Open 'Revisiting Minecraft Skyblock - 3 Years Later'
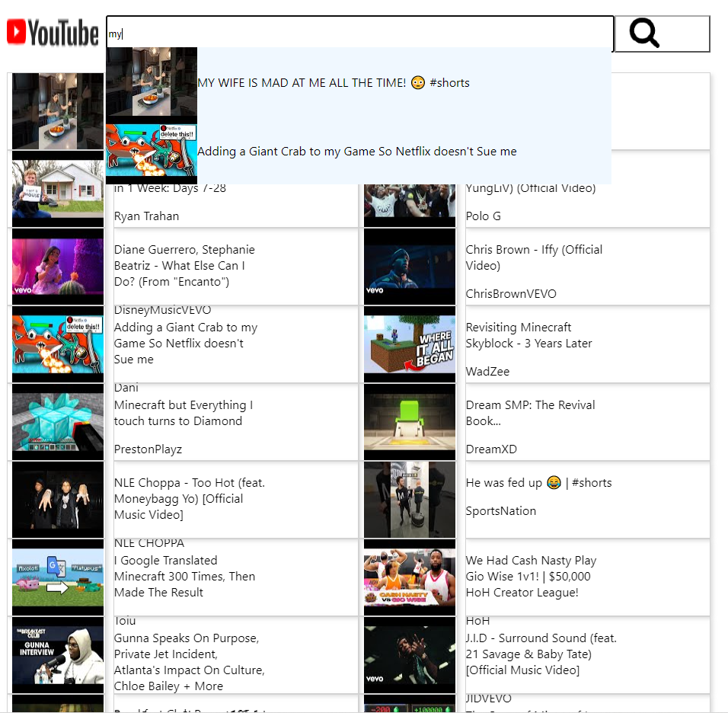The width and height of the screenshot is (728, 713). tap(528, 335)
